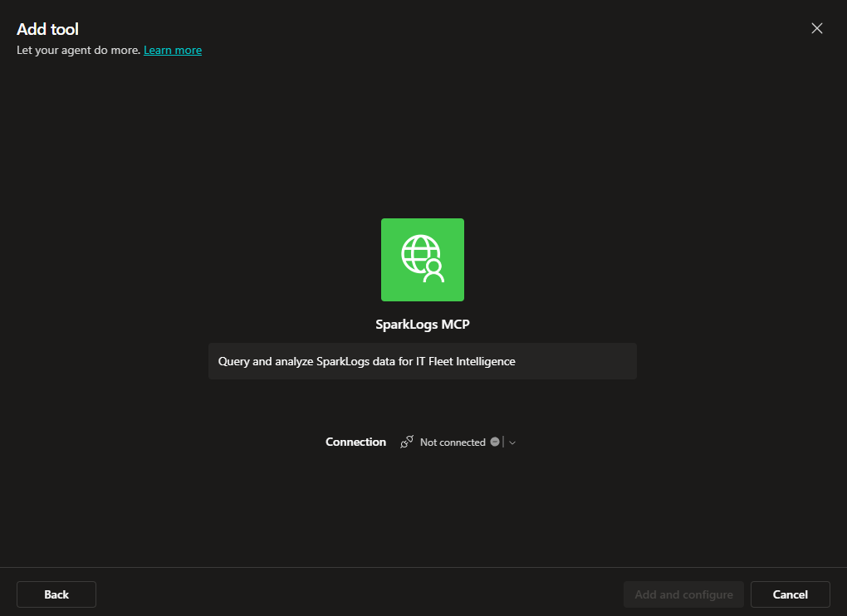Click the Connection label
Image resolution: width=847 pixels, height=616 pixels.
[355, 442]
